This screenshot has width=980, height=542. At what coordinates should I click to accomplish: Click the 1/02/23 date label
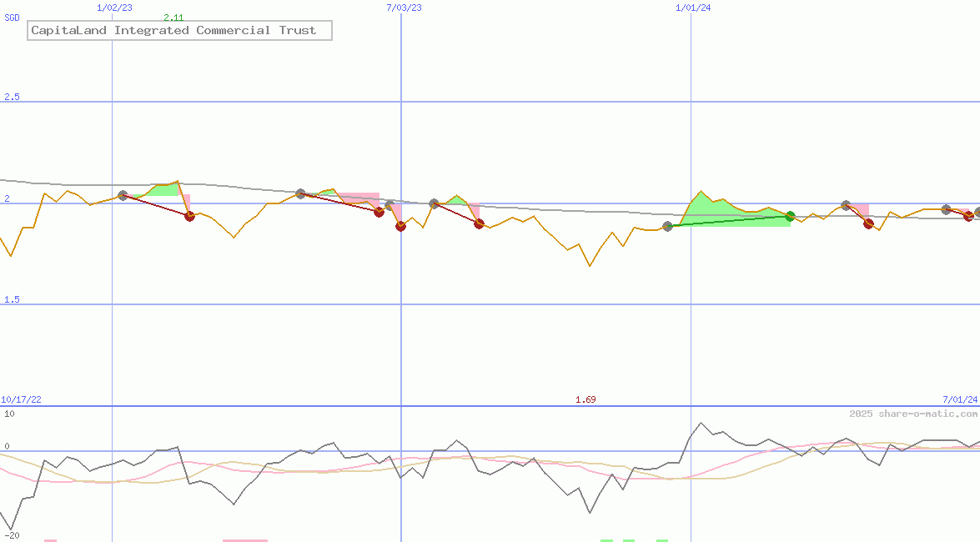(114, 8)
